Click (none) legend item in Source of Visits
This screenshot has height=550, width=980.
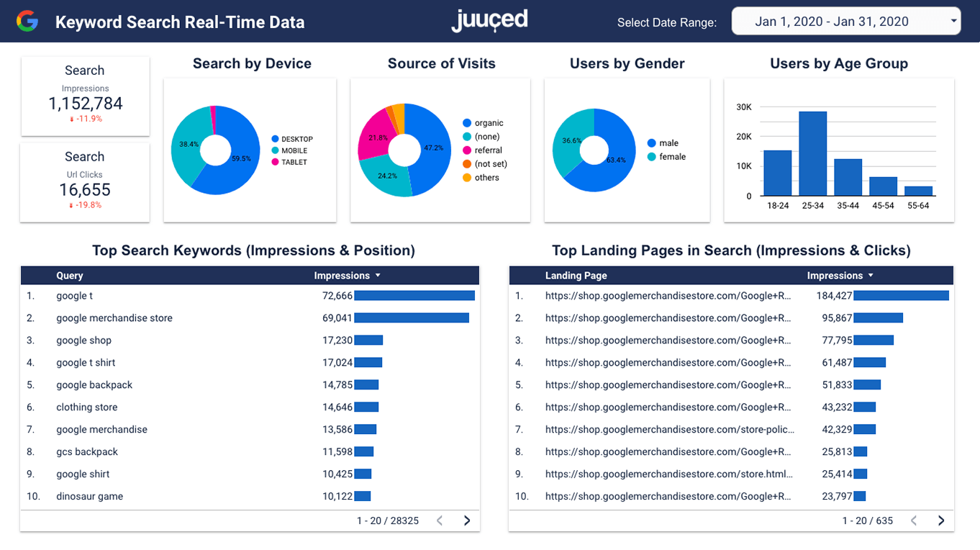(x=481, y=137)
